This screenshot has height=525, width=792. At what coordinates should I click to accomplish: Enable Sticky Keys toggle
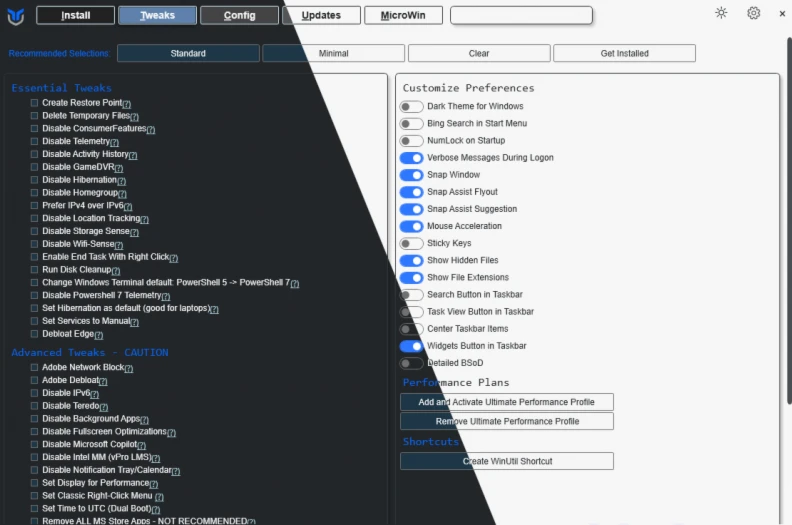411,244
